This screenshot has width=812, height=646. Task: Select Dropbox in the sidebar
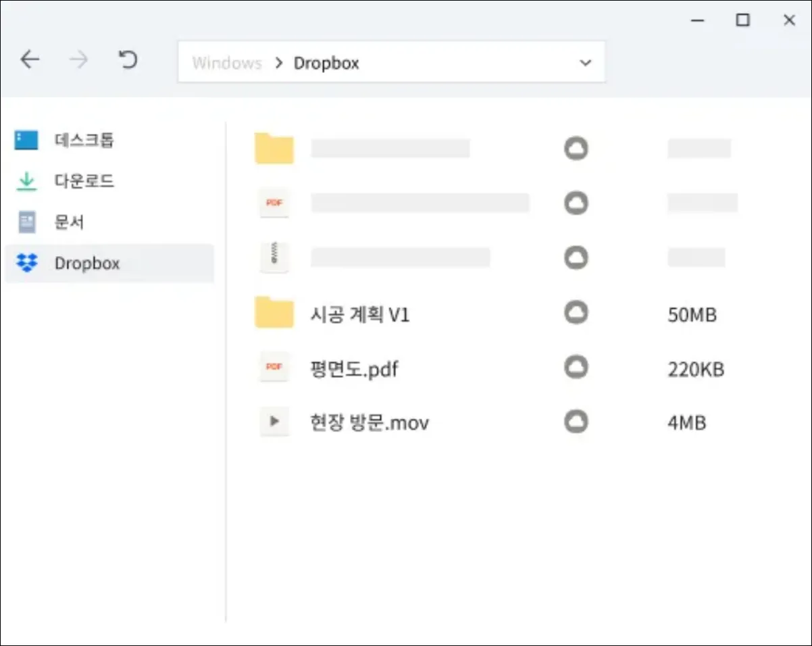(x=109, y=263)
